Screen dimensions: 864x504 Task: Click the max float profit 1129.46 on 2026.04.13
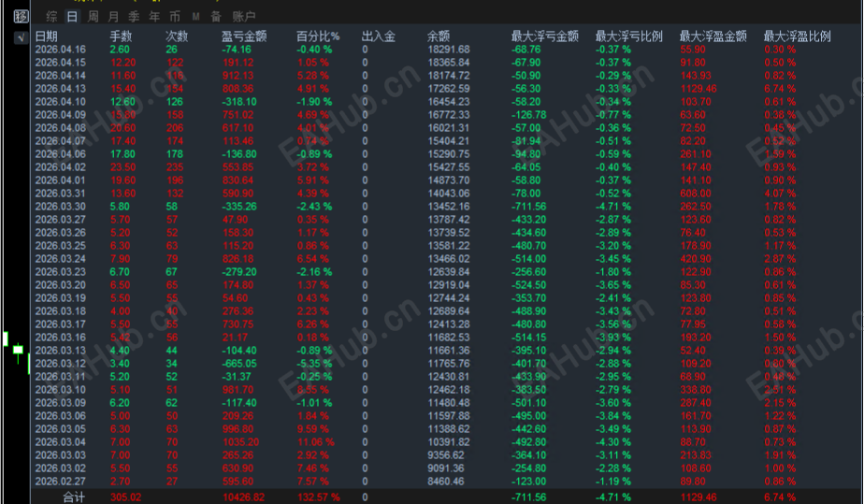698,89
